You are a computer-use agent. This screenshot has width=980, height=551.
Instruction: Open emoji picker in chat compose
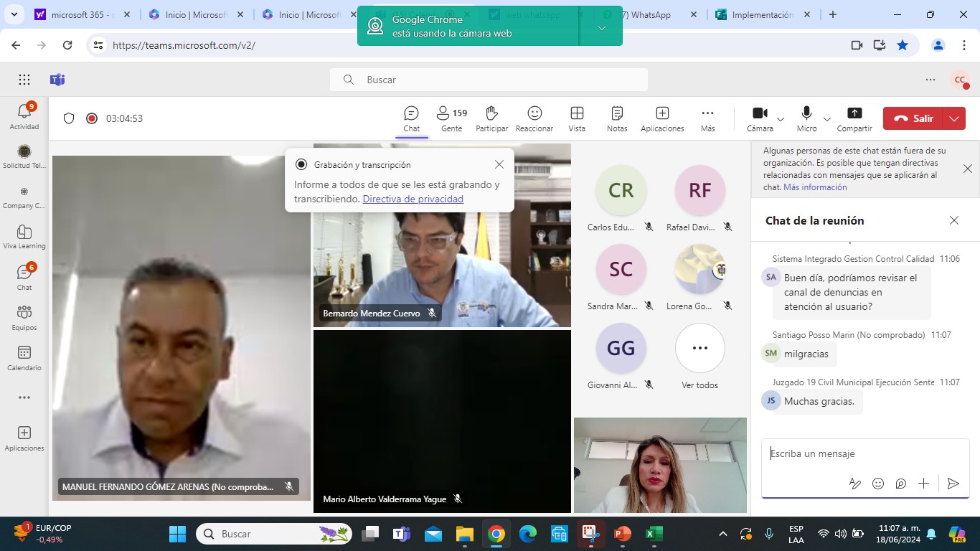878,484
